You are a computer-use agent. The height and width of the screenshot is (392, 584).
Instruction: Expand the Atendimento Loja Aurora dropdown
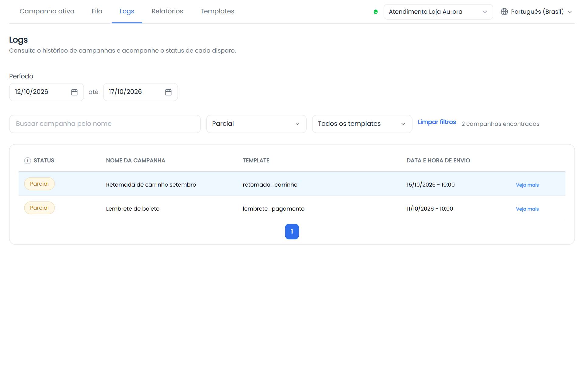[x=438, y=12]
